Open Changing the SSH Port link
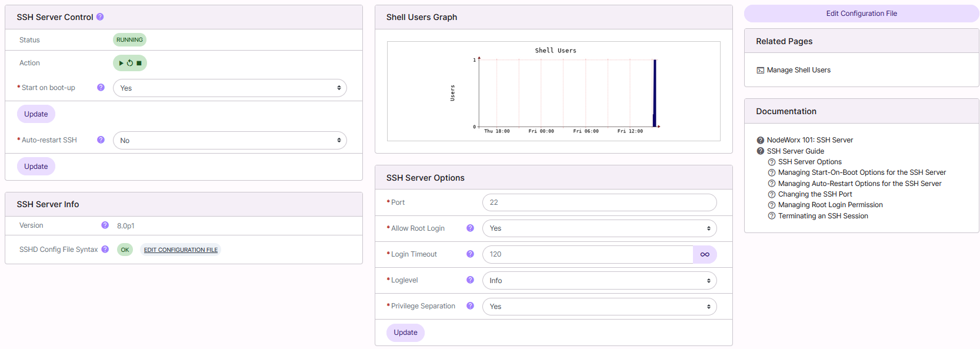Image resolution: width=980 pixels, height=349 pixels. [x=815, y=194]
